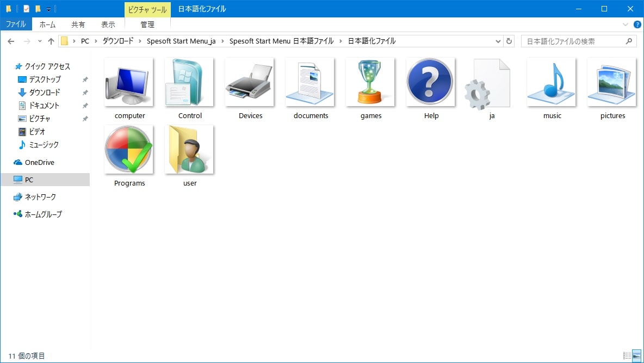
Task: Switch to the 管理 ribbon tab
Action: (x=147, y=24)
